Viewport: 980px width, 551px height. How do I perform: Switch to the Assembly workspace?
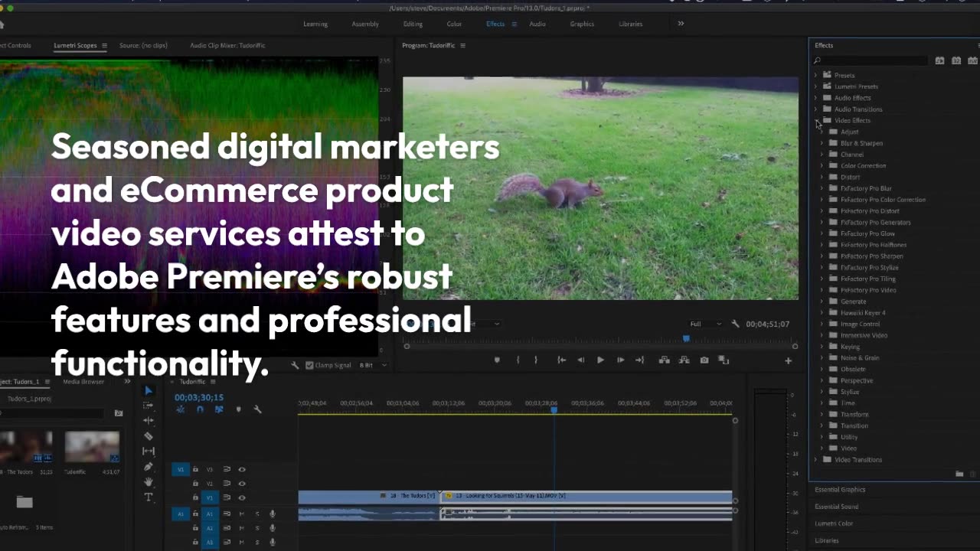(365, 24)
